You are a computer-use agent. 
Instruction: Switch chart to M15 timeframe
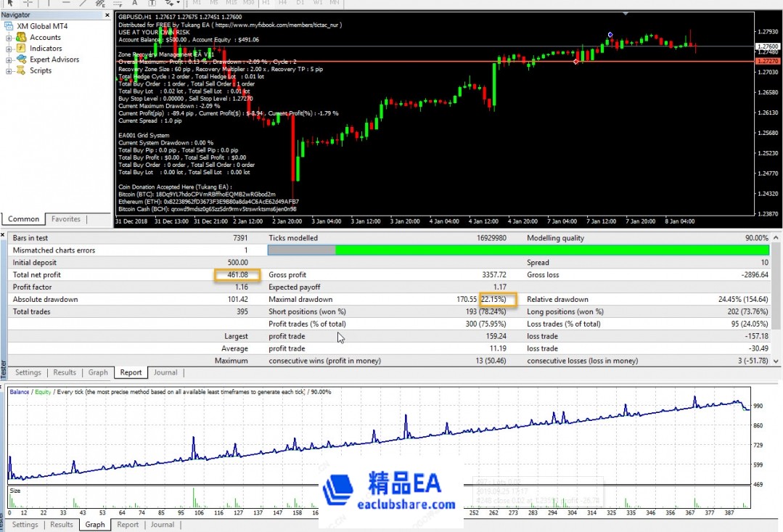(231, 3)
